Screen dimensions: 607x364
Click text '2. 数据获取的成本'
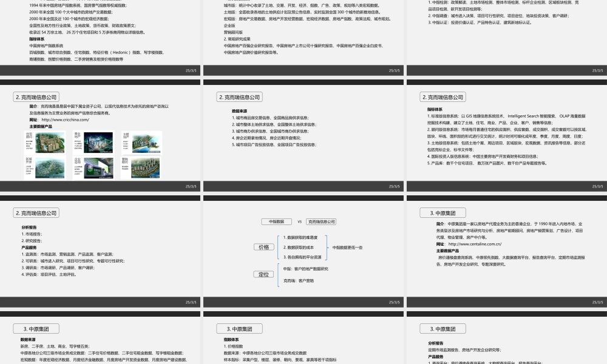pos(299,248)
